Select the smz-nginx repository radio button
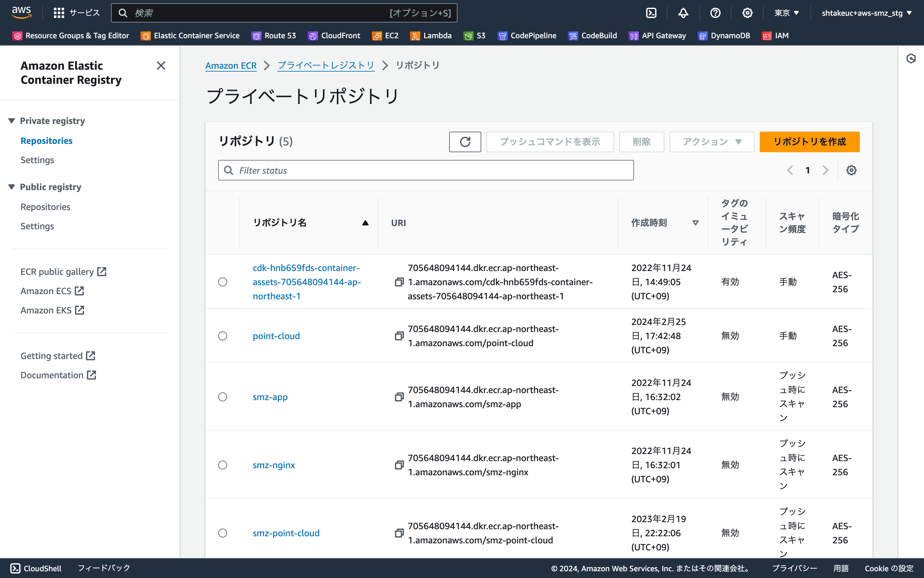 point(223,465)
